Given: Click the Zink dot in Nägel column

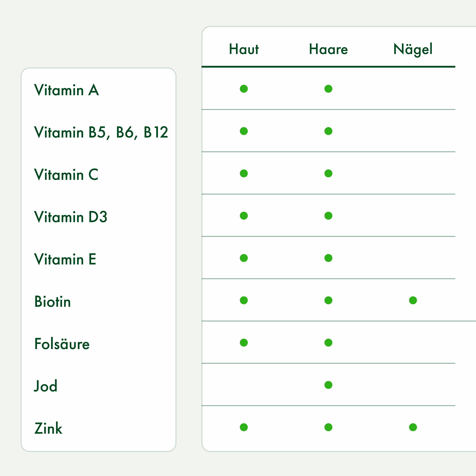Looking at the screenshot, I should pyautogui.click(x=413, y=427).
